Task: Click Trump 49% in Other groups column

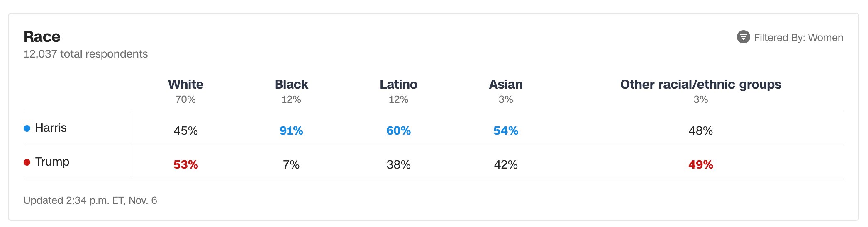Action: (x=700, y=165)
